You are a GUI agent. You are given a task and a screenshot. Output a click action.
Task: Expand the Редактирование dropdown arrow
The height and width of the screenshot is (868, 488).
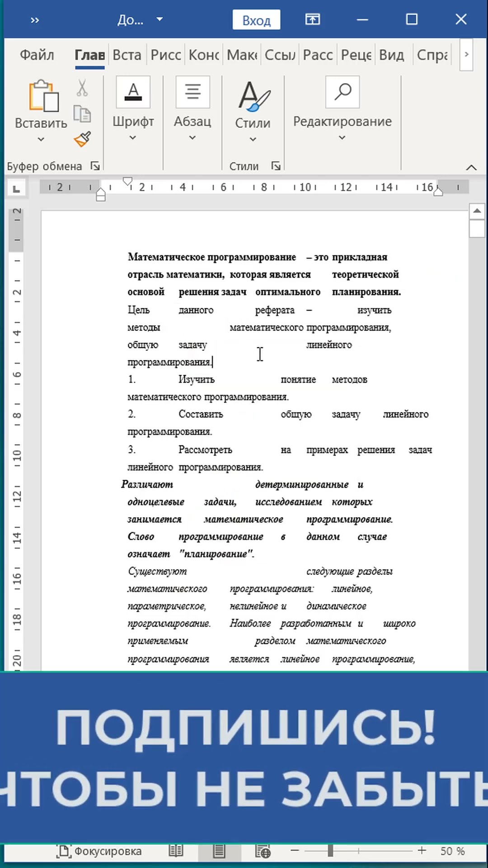coord(343,137)
